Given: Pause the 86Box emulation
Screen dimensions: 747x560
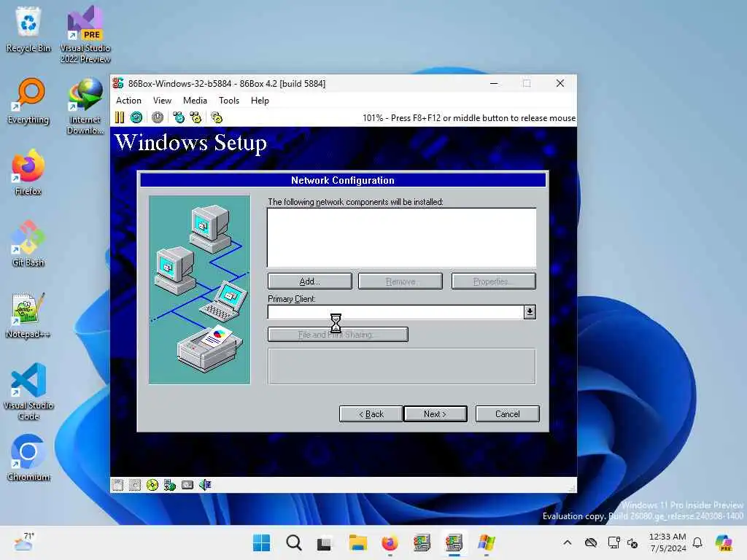Looking at the screenshot, I should tap(120, 117).
